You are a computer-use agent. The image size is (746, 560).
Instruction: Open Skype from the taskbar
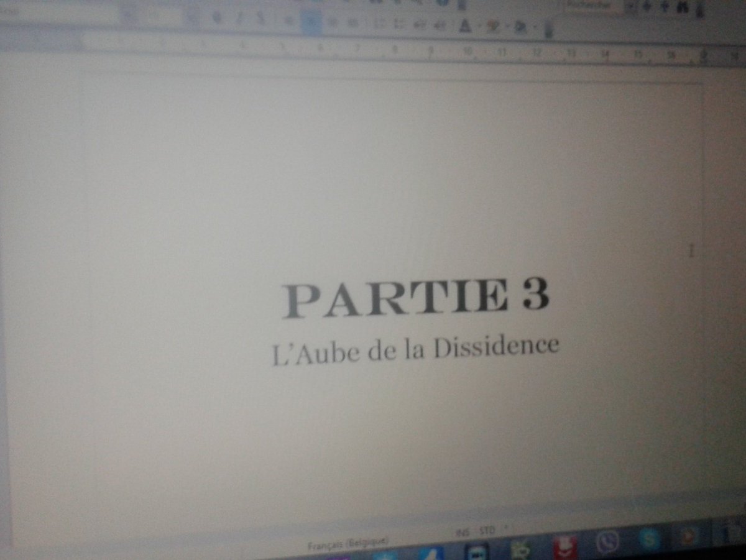(650, 538)
